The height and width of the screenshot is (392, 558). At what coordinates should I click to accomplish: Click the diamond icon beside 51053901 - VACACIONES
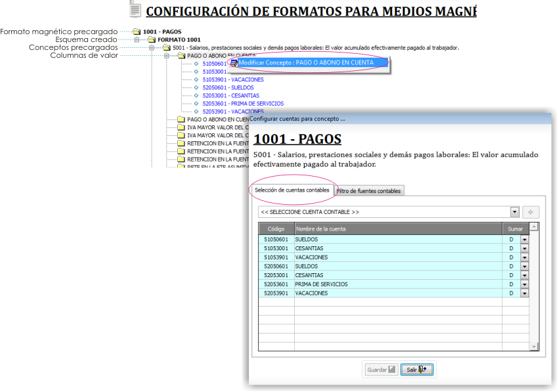[x=196, y=79]
